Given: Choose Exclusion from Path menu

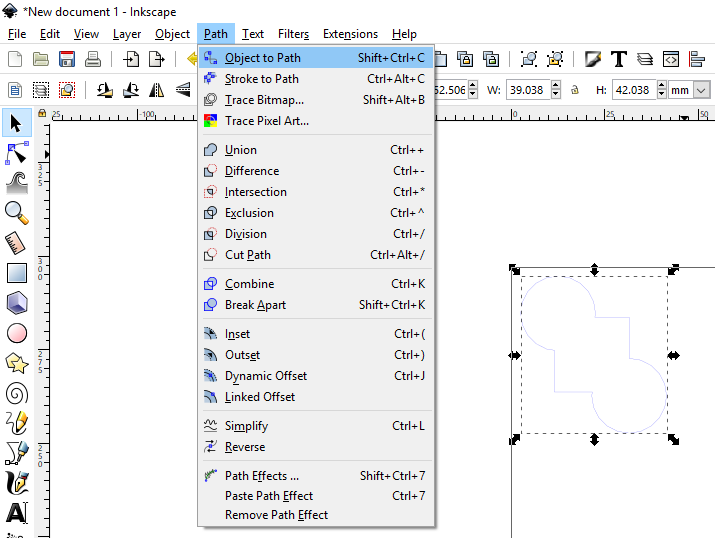Looking at the screenshot, I should coord(316,213).
